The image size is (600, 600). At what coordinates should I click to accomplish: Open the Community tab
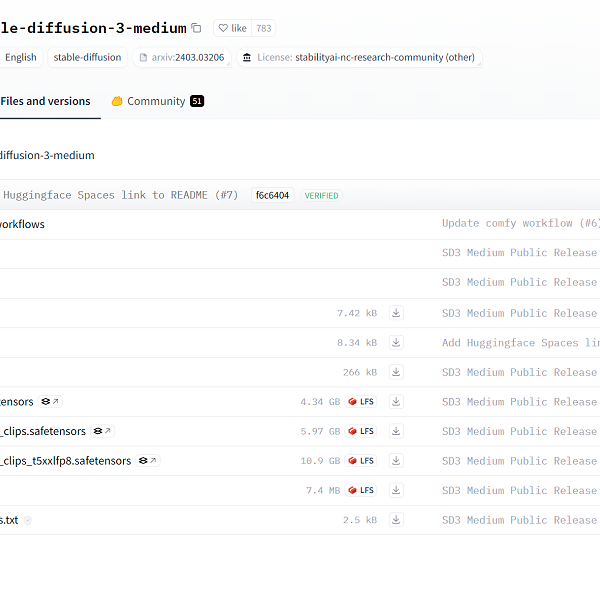point(158,101)
